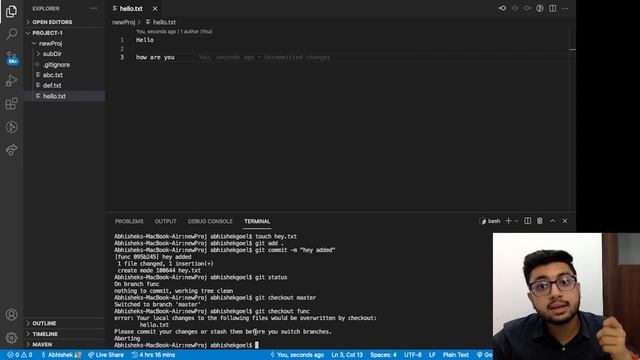Go to previous change commit icon

502,8
